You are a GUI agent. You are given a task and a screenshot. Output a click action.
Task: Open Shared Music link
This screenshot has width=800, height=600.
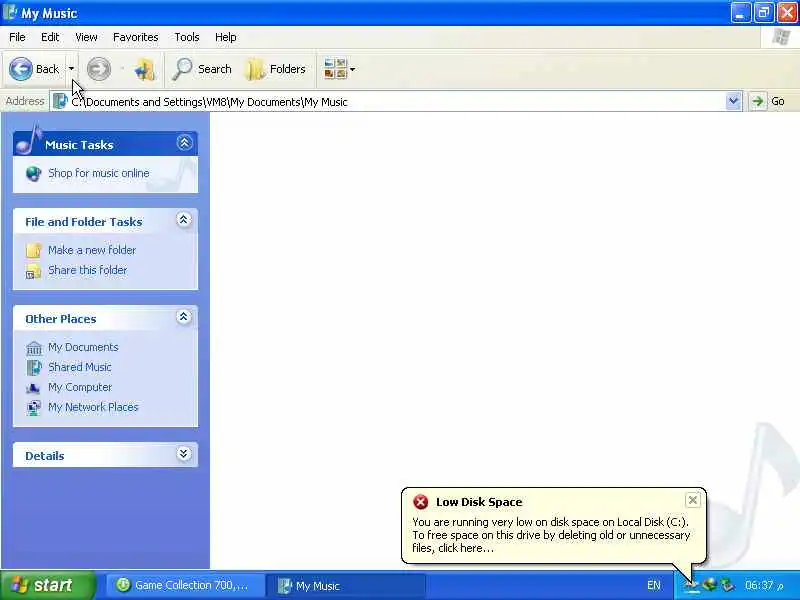coord(80,367)
